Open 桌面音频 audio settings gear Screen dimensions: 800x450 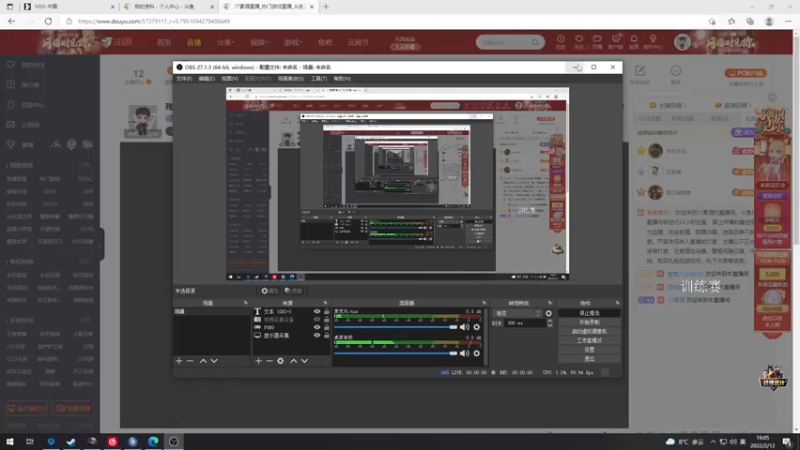coord(477,353)
